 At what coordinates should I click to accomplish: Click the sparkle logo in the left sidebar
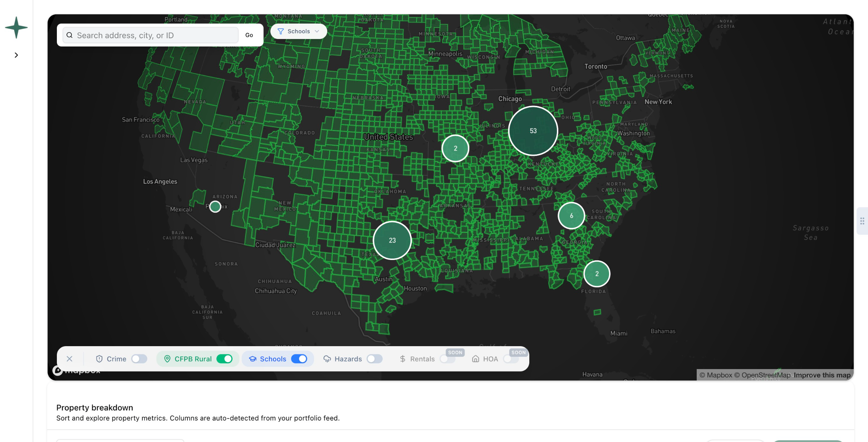click(16, 27)
